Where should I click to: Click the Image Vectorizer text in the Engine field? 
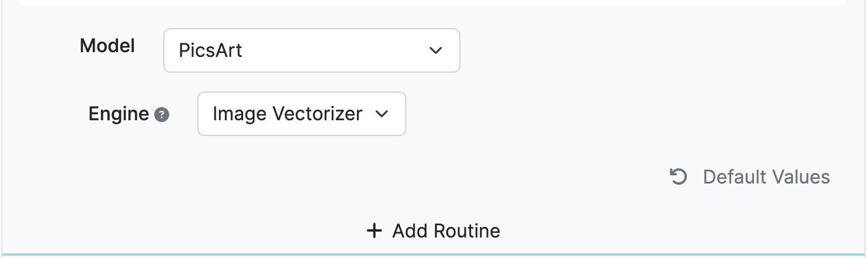point(287,113)
